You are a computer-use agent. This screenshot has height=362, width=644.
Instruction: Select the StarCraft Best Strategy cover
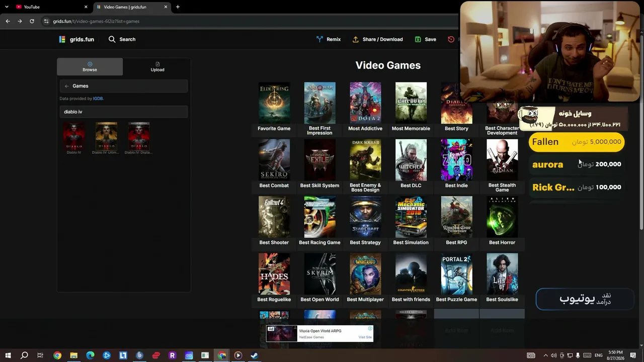coord(365,217)
